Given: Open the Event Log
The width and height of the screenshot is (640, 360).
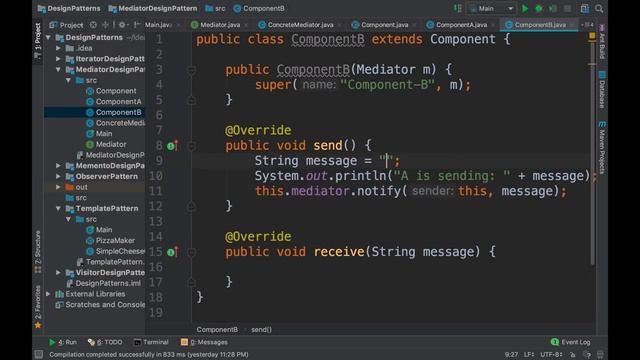Looking at the screenshot, I should click(x=571, y=342).
